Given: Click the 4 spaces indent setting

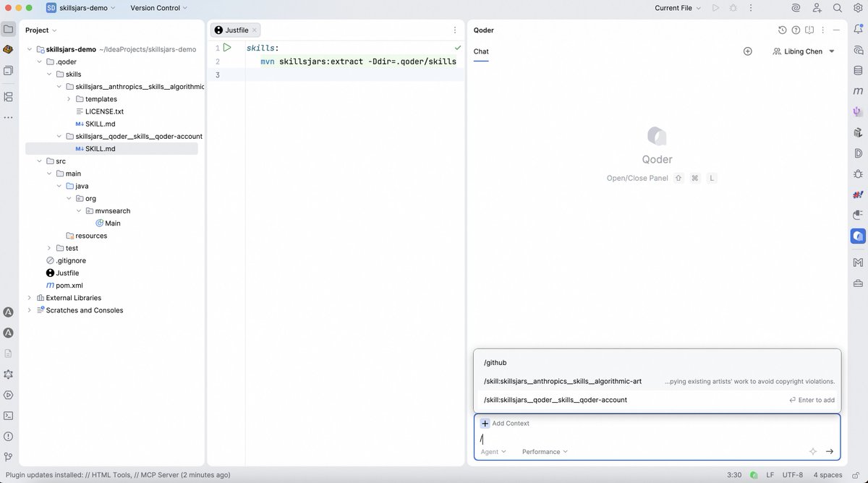Looking at the screenshot, I should pos(827,475).
